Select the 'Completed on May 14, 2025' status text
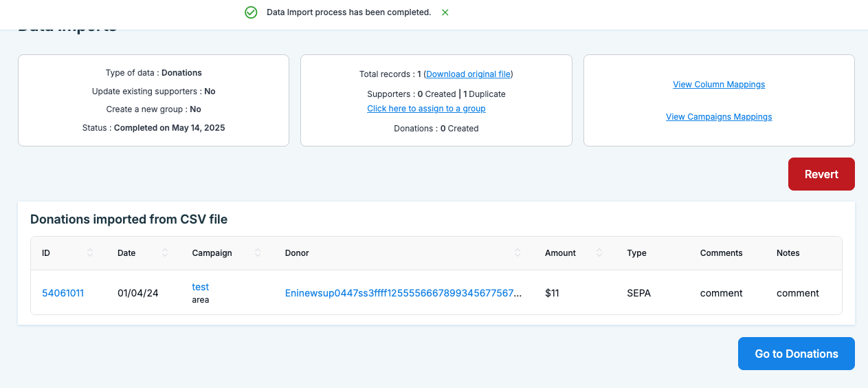This screenshot has width=868, height=388. click(169, 128)
